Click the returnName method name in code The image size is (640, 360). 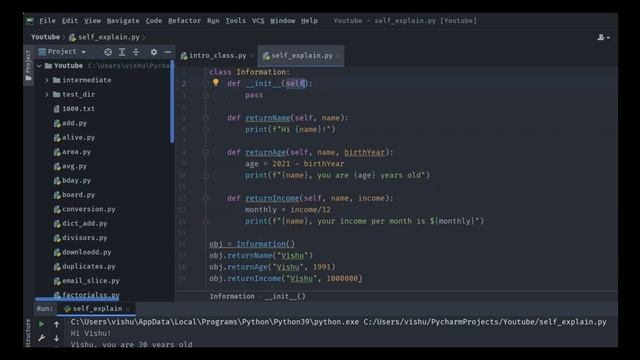pos(267,118)
